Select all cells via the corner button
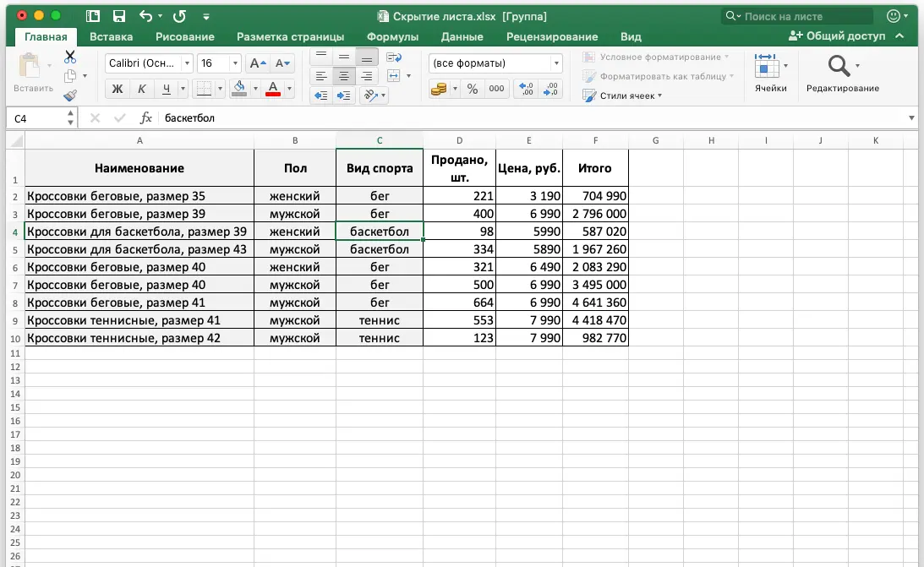Screen dimensions: 924x567 click(x=16, y=140)
